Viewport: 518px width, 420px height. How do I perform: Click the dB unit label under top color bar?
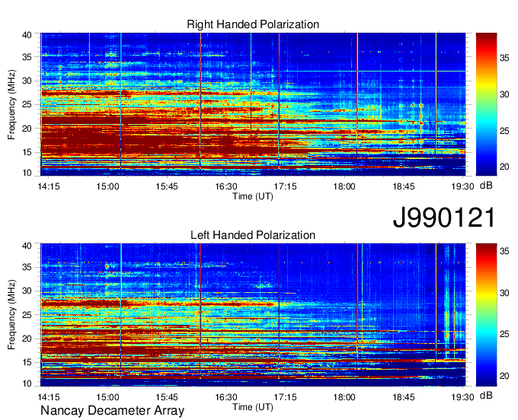tap(486, 186)
